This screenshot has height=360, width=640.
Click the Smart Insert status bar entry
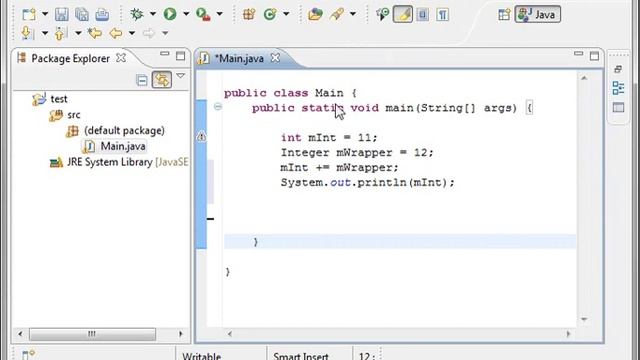(x=301, y=356)
